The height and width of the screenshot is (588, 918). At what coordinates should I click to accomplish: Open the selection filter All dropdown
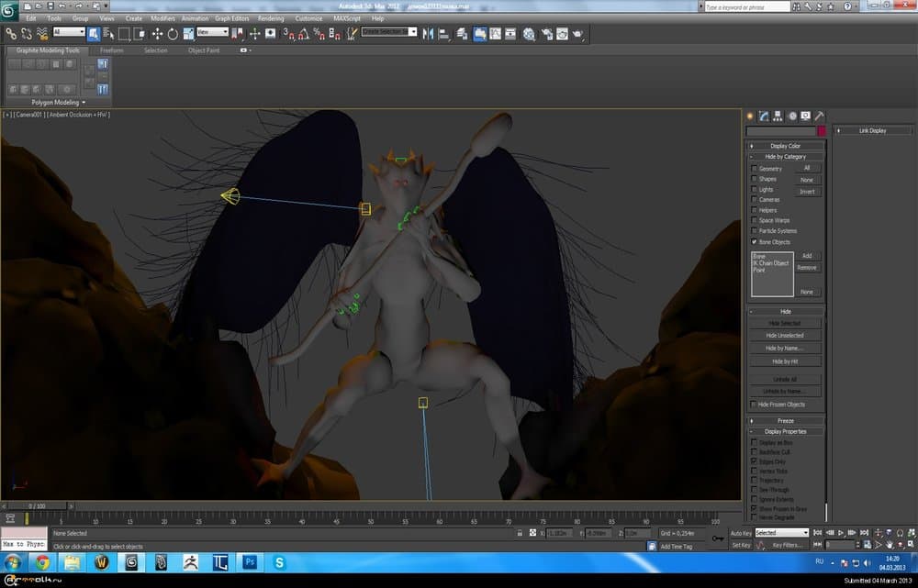click(x=69, y=33)
